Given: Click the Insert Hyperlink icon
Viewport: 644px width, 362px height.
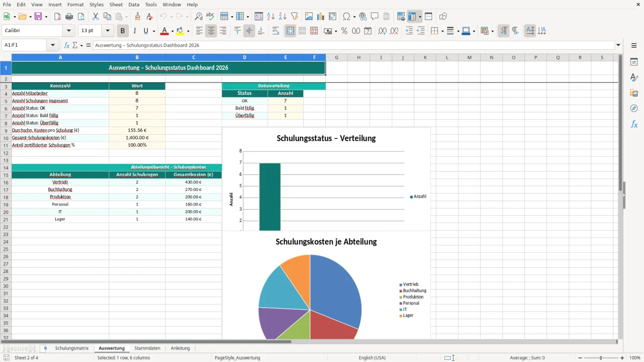Looking at the screenshot, I should (x=363, y=17).
